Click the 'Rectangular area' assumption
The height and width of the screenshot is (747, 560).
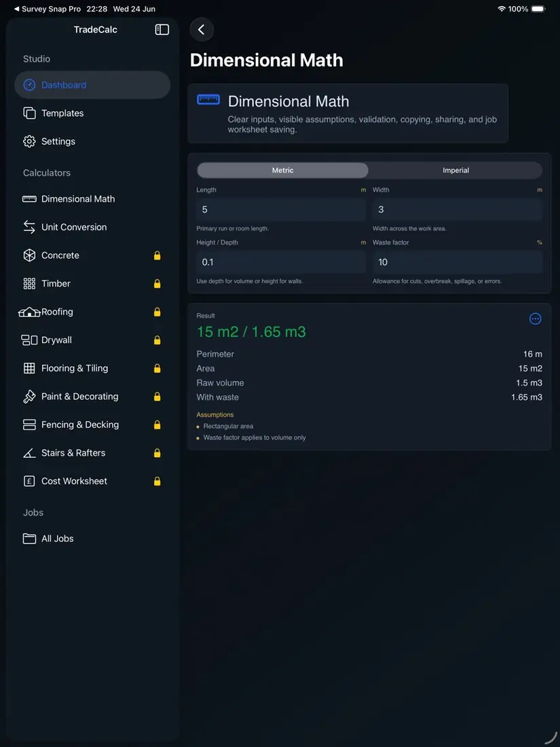coord(228,426)
